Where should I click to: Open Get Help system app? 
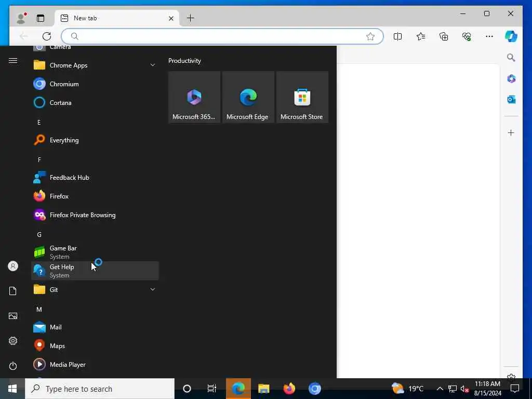coord(95,271)
